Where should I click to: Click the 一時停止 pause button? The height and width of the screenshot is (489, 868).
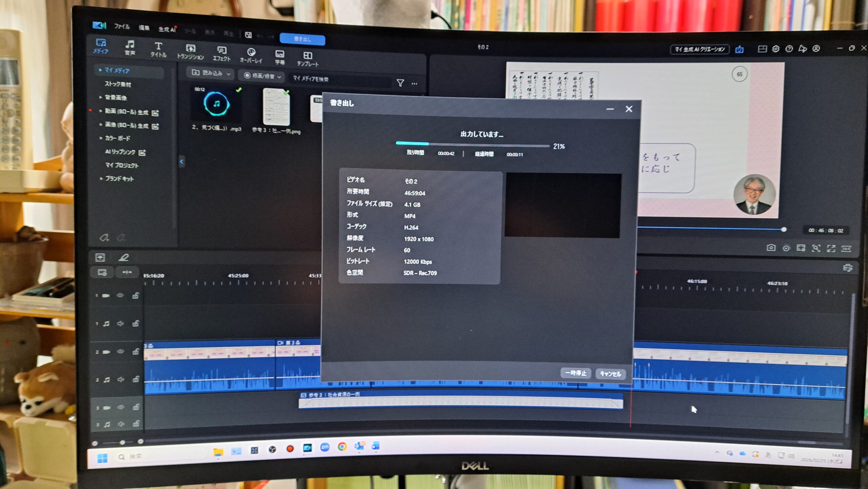575,373
